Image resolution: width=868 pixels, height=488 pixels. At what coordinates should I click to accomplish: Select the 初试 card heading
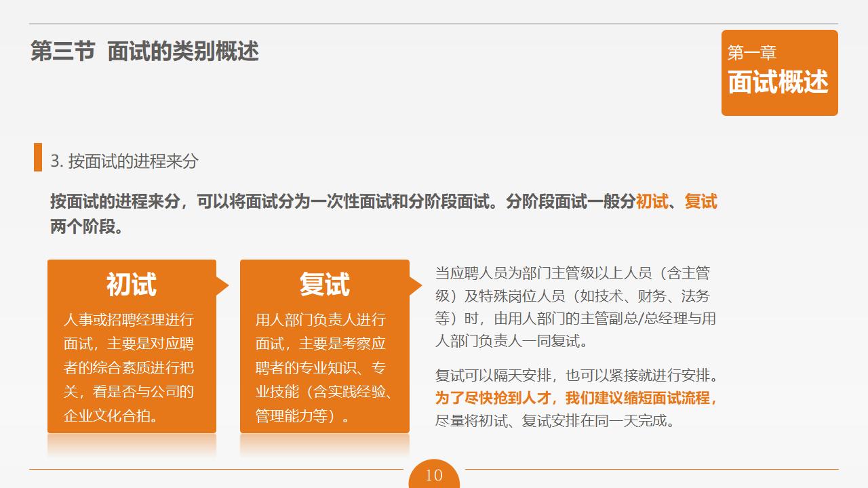coord(132,285)
